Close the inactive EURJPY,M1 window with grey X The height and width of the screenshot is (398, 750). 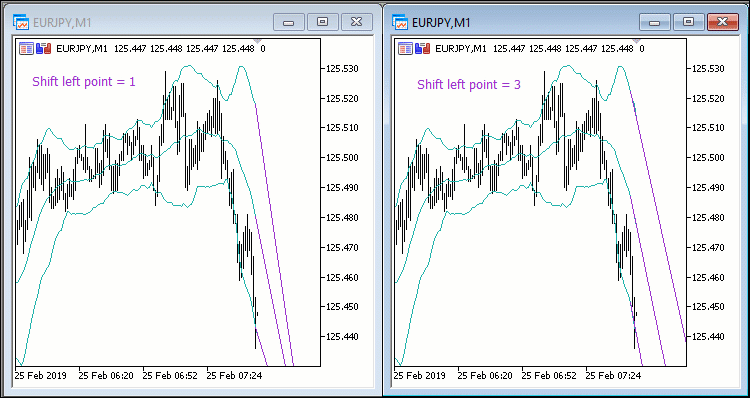click(x=357, y=22)
